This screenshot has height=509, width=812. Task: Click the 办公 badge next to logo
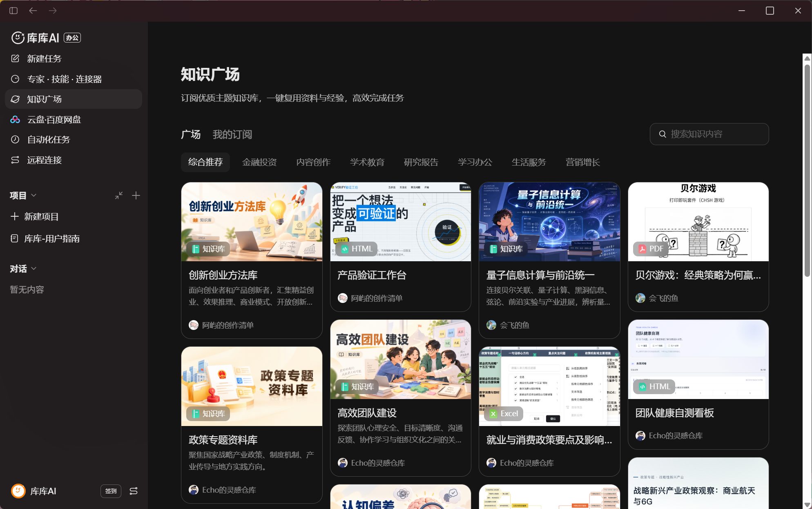(x=72, y=38)
